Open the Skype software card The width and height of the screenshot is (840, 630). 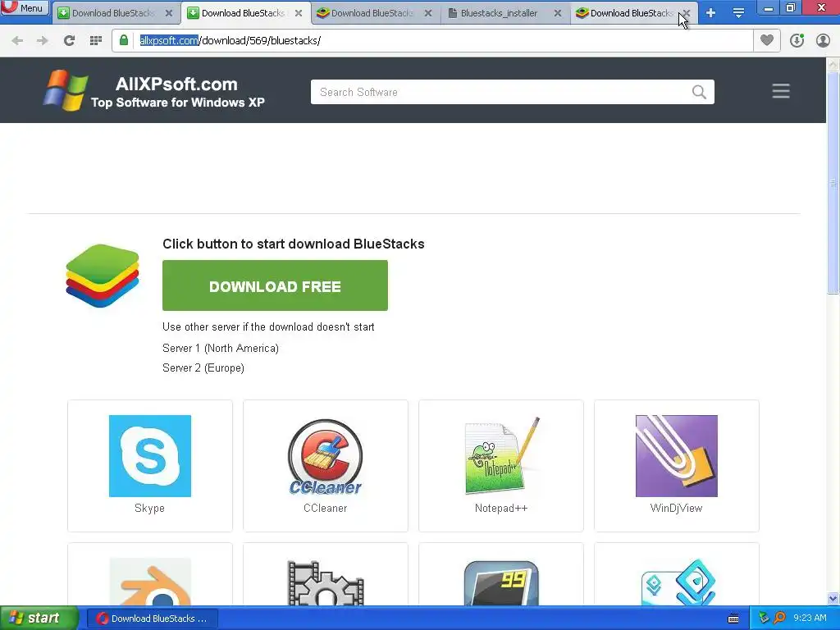pos(150,466)
